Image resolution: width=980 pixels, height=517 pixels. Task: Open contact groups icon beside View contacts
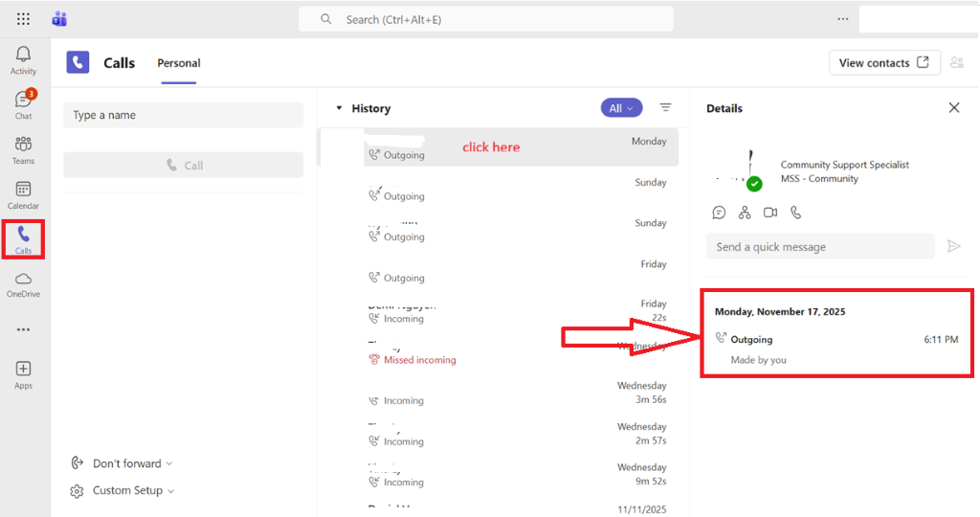[x=957, y=62]
